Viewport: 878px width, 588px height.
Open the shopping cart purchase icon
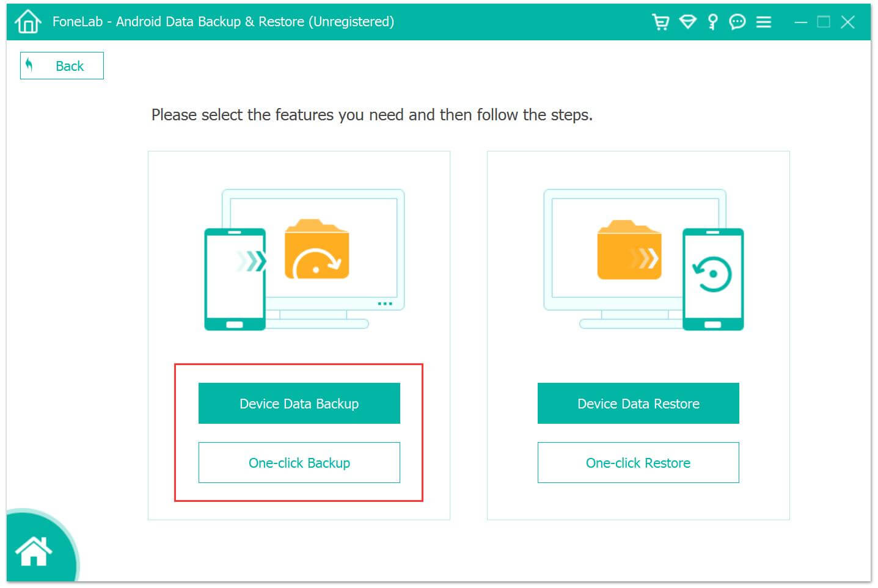660,22
